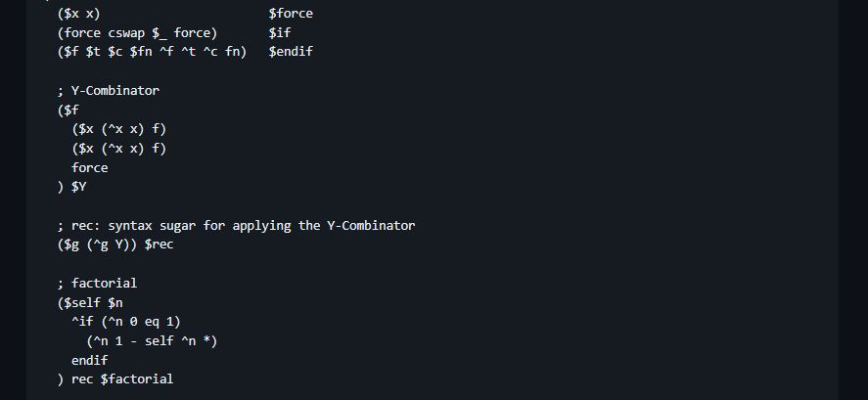Click the first '($x (^x x) f)' line
Screen dimensions: 868x400
coord(118,128)
